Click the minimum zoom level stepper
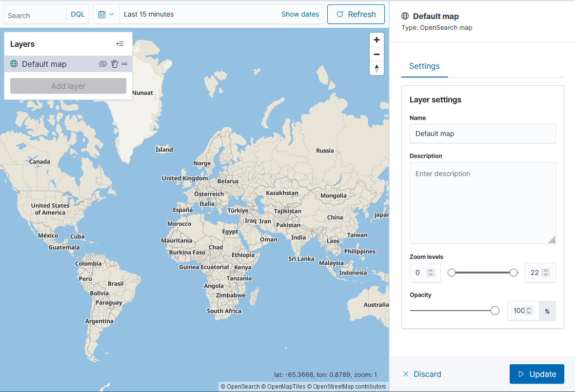 click(430, 273)
